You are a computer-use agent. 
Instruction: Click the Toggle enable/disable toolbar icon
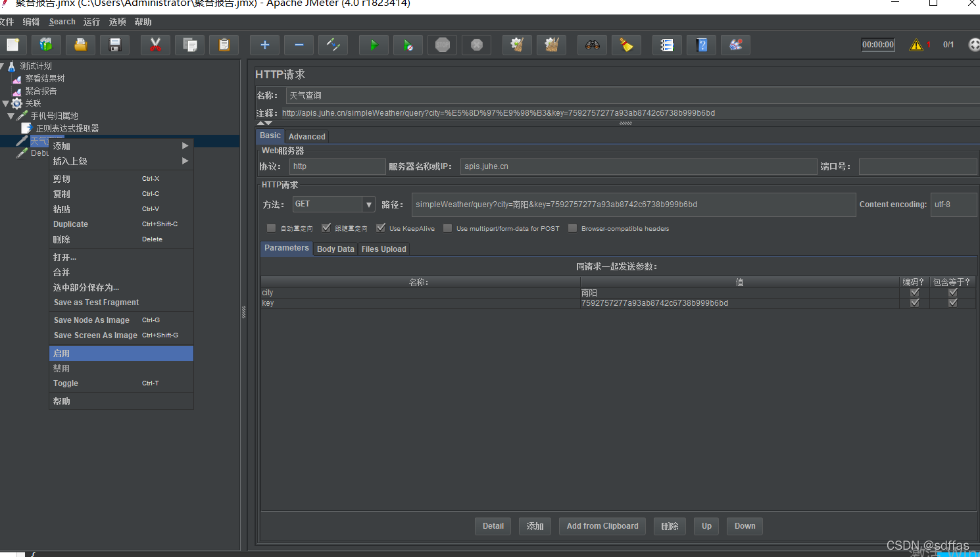pos(333,45)
